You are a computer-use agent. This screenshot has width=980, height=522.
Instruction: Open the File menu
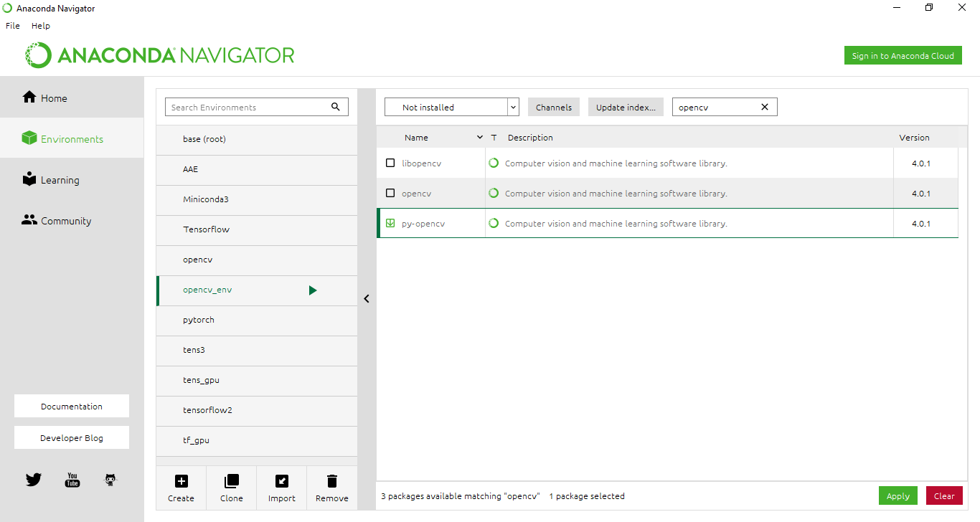[13, 26]
